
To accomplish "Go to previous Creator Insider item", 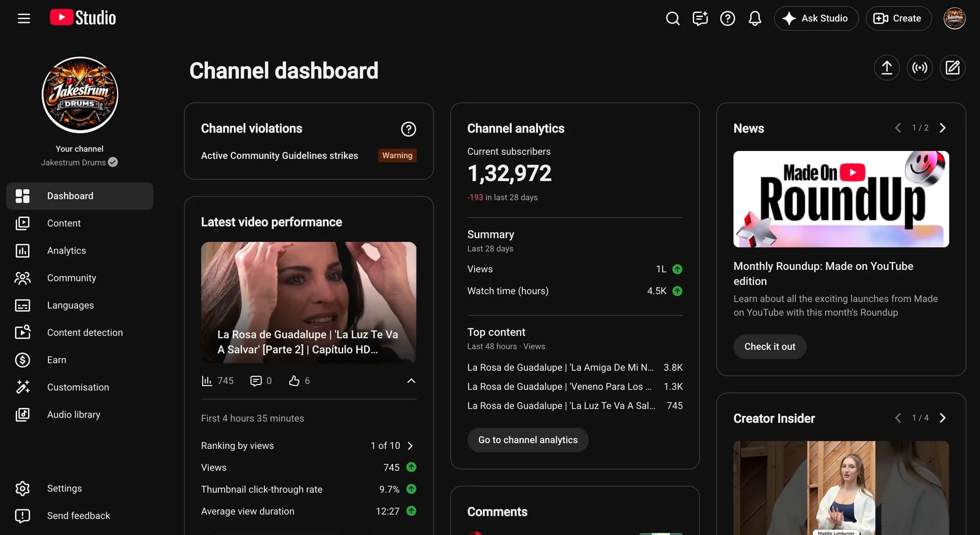I will [898, 418].
